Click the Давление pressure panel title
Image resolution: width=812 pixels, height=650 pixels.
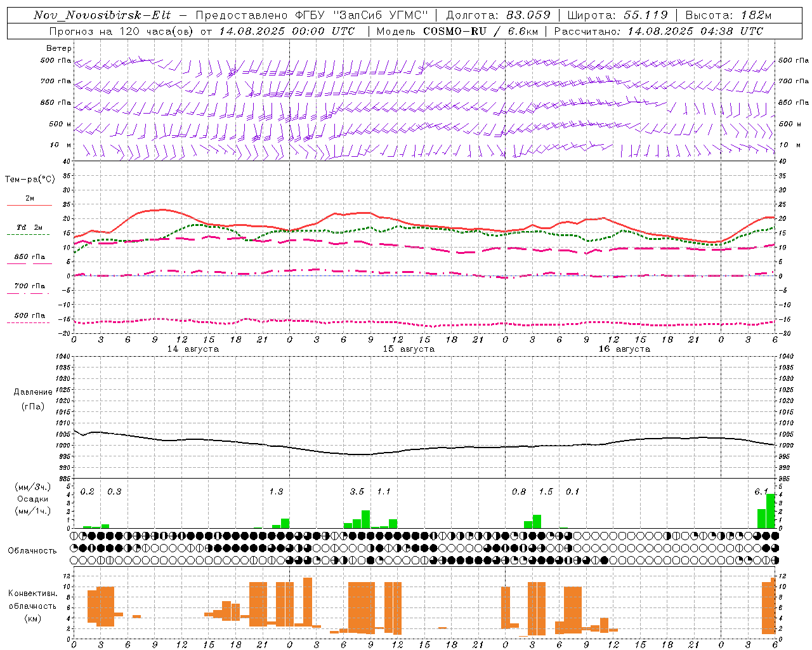33,392
